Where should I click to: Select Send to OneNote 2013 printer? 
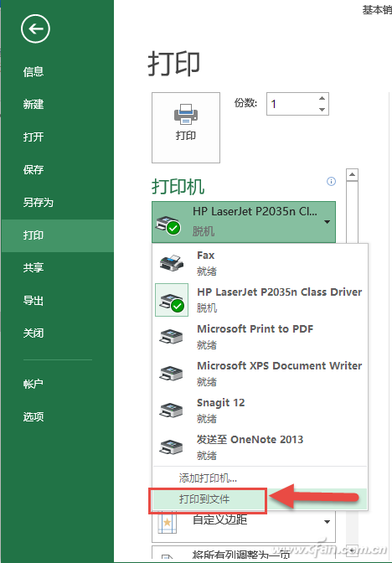point(260,447)
